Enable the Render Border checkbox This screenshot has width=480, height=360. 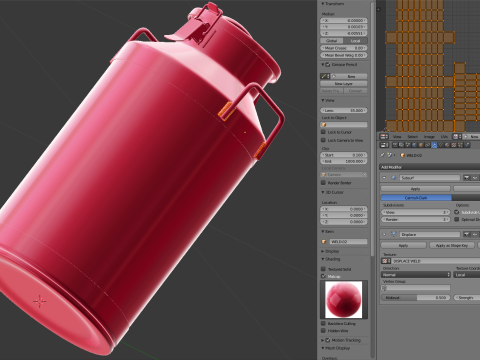323,183
